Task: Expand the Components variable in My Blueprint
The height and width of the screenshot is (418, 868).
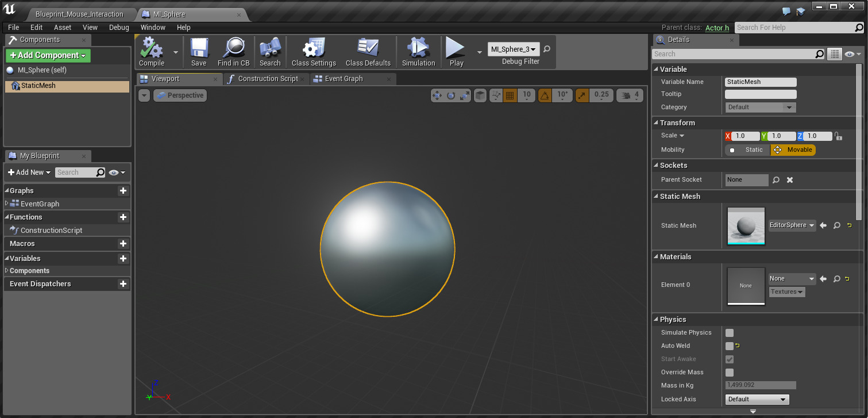Action: [x=7, y=270]
